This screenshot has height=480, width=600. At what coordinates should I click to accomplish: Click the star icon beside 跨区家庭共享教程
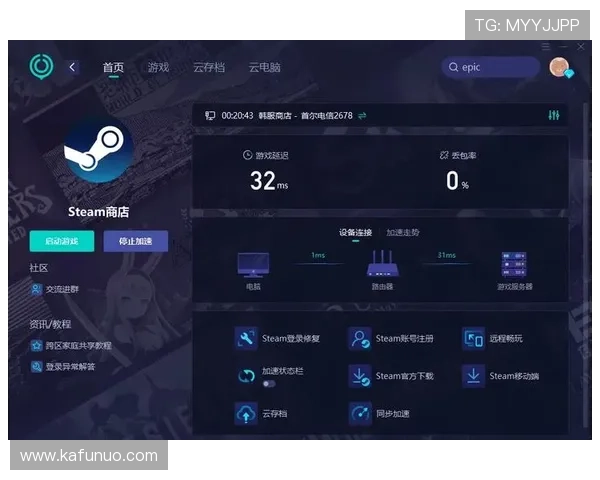click(36, 346)
